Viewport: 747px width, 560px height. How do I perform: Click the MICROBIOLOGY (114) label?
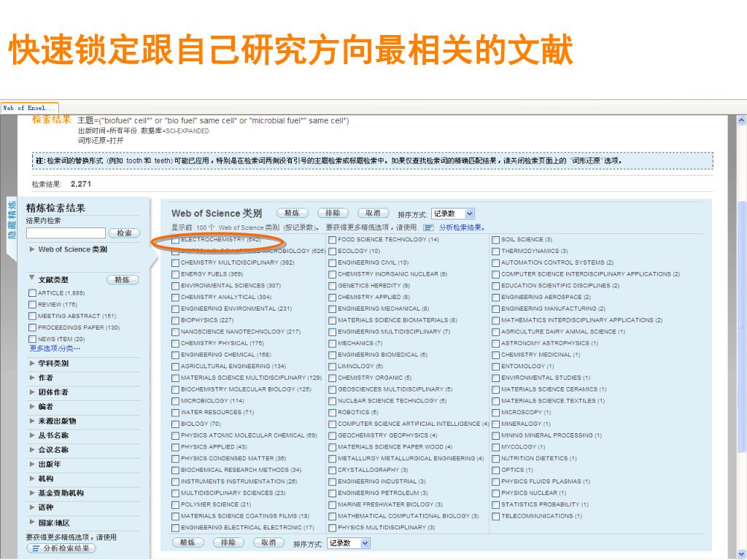point(212,401)
